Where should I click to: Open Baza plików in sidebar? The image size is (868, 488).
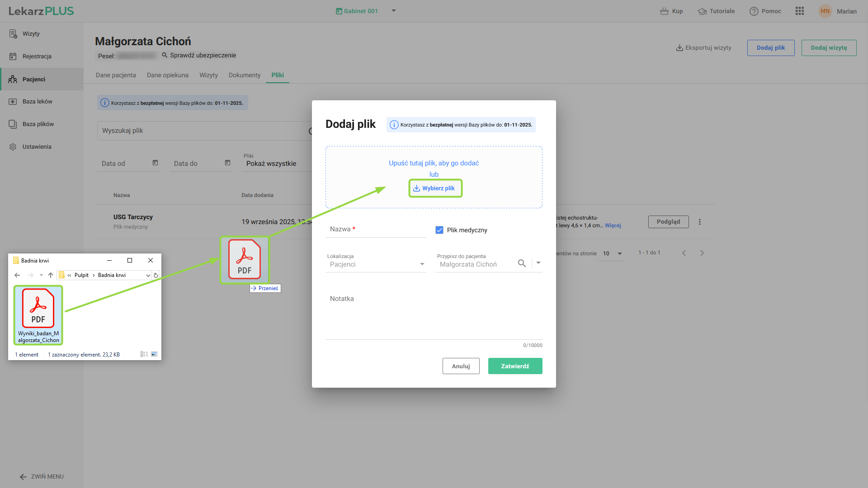pyautogui.click(x=38, y=124)
